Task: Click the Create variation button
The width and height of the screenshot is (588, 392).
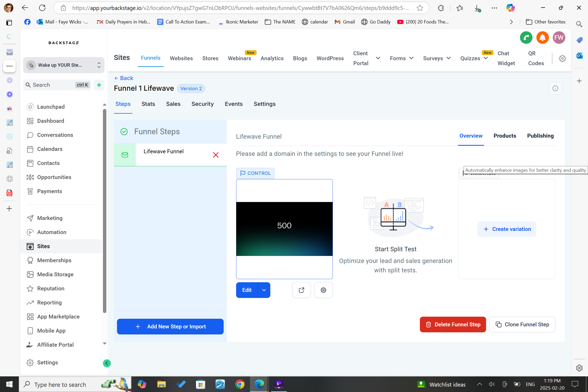Action: click(x=507, y=229)
